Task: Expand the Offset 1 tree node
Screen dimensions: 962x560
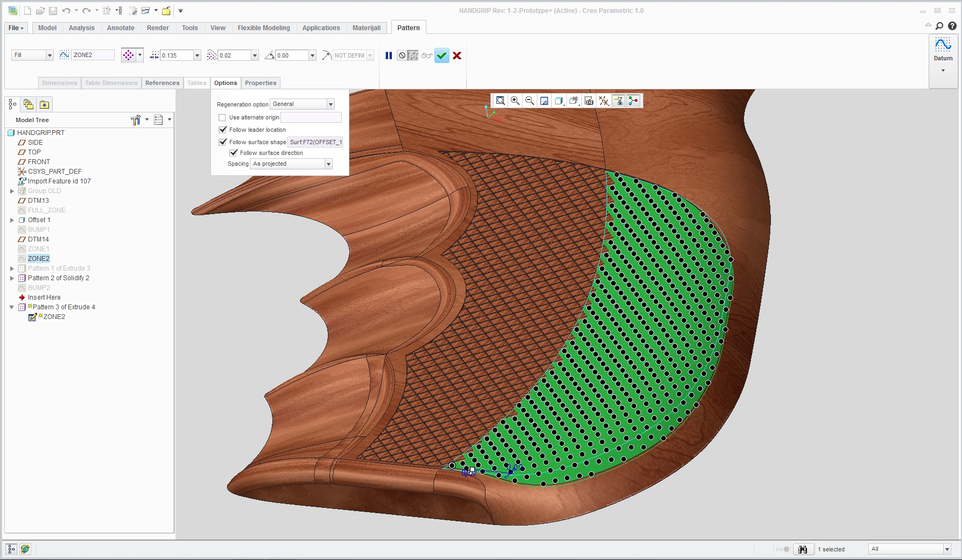Action: (12, 220)
